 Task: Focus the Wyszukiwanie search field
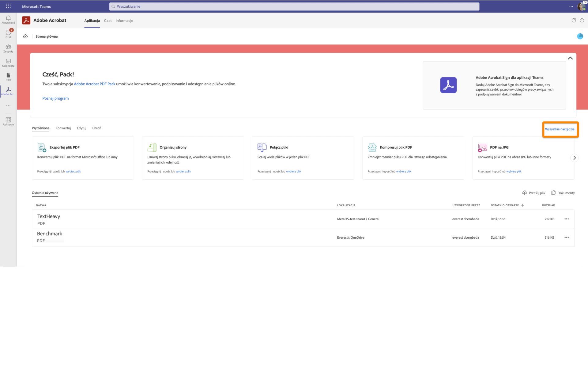tap(294, 6)
